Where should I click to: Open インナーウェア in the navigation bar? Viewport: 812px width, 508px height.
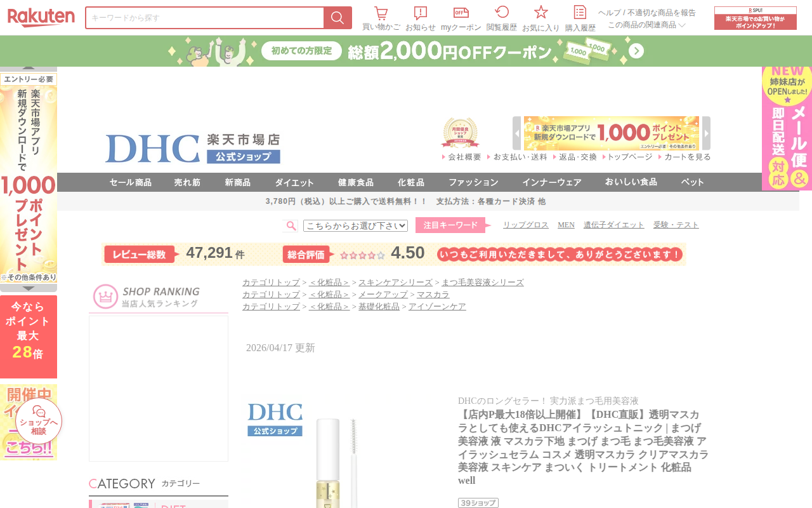pos(552,182)
